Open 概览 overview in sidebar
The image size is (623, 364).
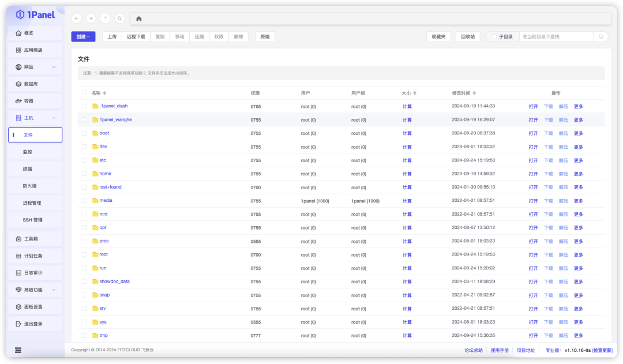35,33
